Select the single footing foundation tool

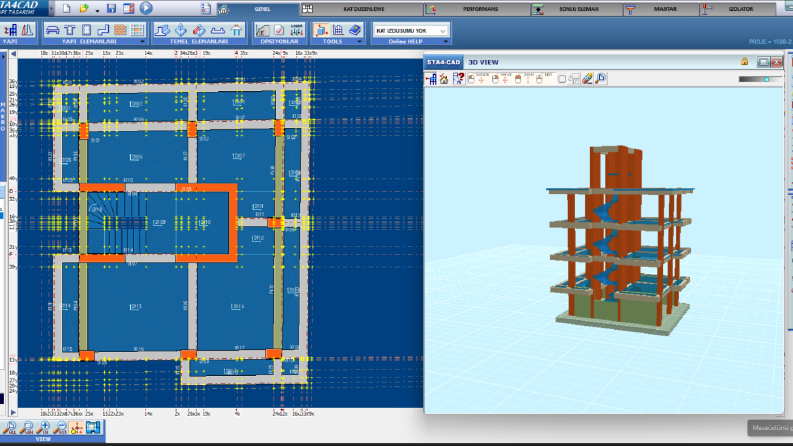(x=162, y=30)
